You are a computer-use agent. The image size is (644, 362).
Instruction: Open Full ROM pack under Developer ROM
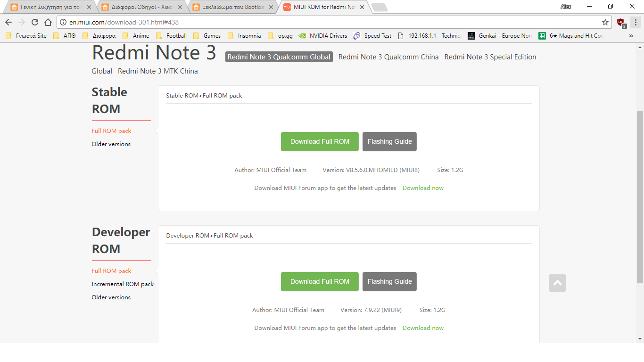[x=111, y=271]
